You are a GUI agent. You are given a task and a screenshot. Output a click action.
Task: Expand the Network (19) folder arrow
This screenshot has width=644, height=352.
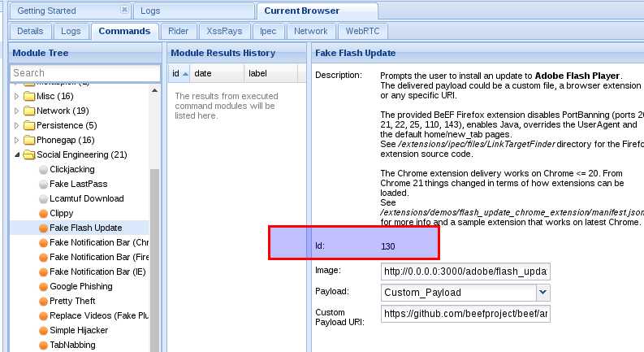click(16, 111)
